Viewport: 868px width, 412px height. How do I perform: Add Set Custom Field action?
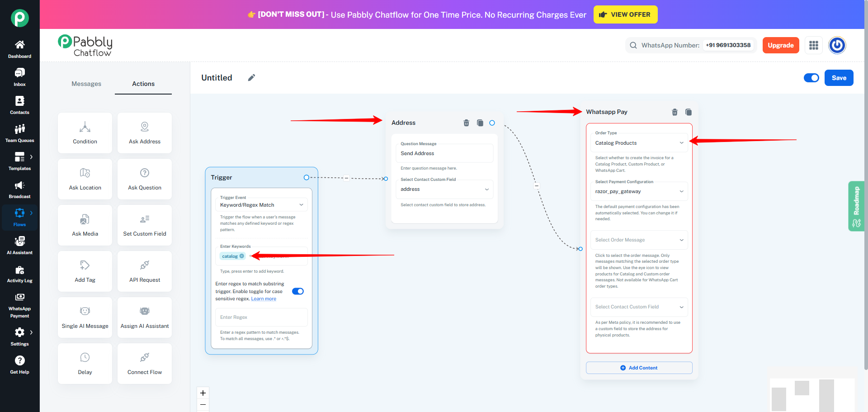(x=145, y=225)
